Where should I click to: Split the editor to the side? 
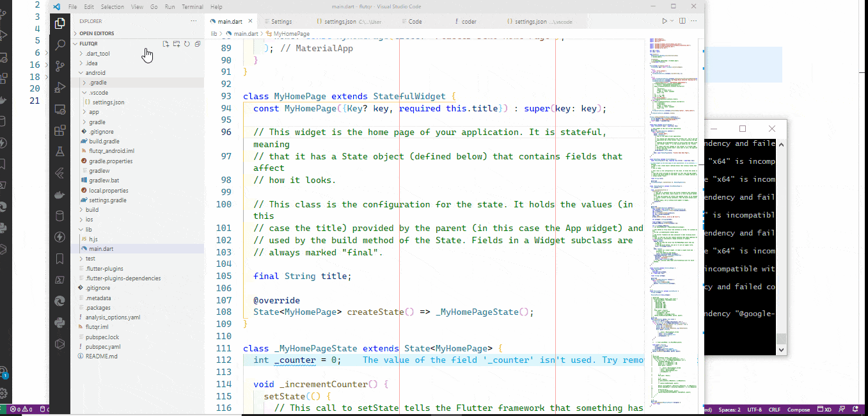point(682,20)
